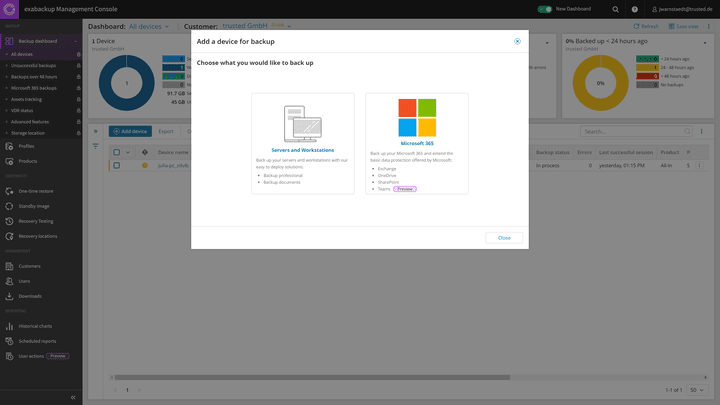720x405 pixels.
Task: Open Scheduled reports icon
Action: click(x=9, y=341)
